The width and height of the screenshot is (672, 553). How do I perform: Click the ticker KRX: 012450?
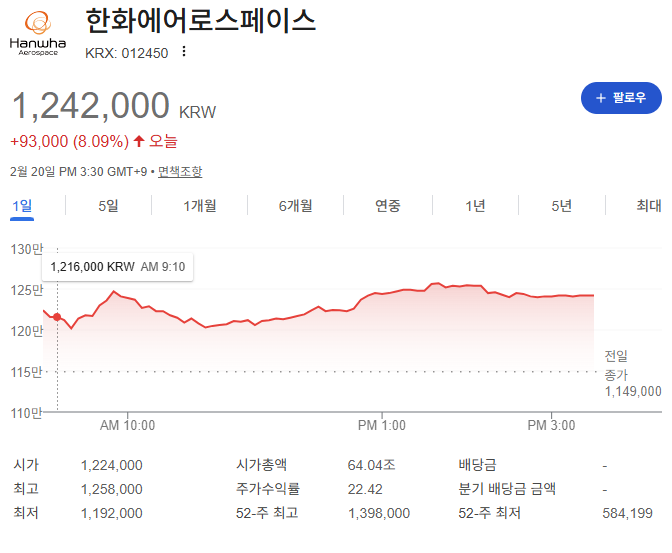126,53
